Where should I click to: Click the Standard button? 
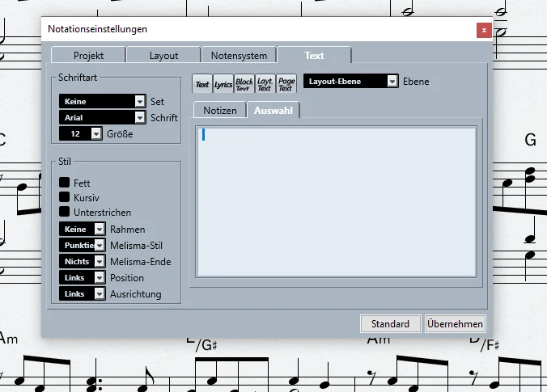point(390,324)
